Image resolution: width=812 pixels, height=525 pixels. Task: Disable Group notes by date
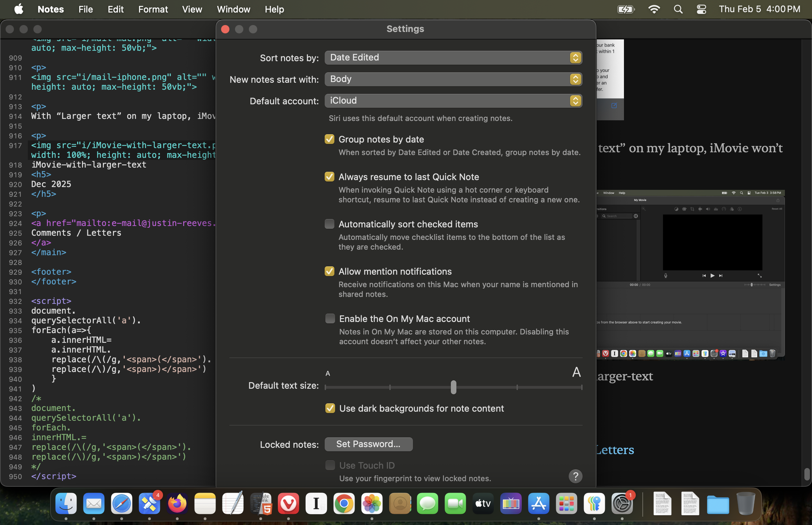[x=329, y=139]
